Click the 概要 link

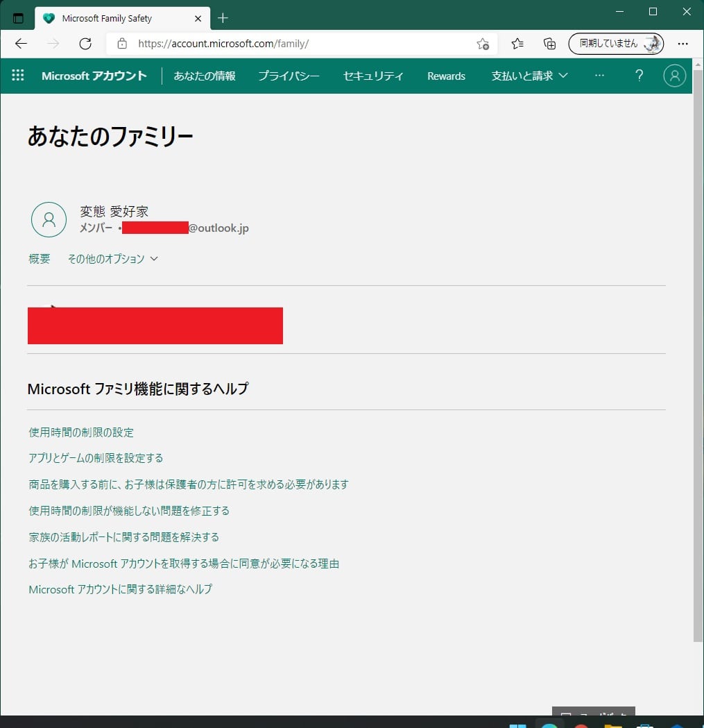coord(40,259)
